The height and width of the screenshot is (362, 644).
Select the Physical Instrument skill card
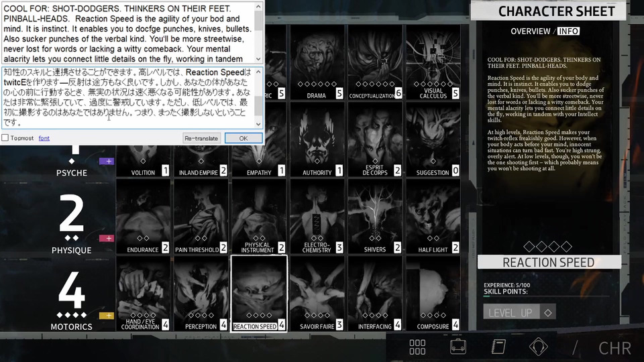point(259,217)
